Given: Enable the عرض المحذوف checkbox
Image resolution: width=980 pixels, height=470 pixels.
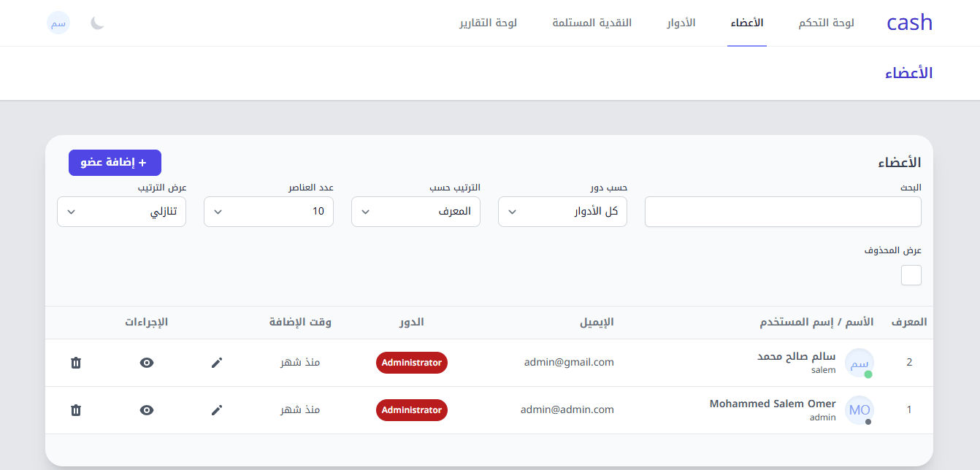Looking at the screenshot, I should click(x=911, y=275).
